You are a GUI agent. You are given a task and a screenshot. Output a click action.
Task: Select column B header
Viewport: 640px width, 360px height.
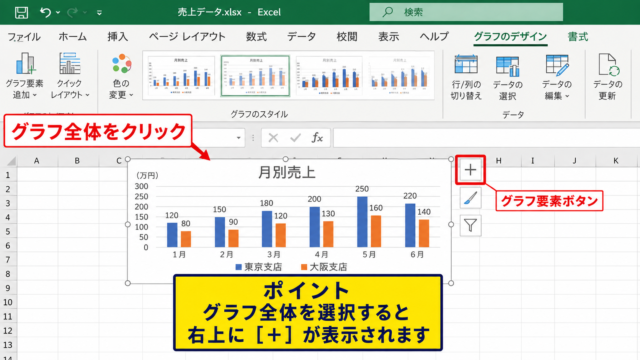[x=77, y=161]
